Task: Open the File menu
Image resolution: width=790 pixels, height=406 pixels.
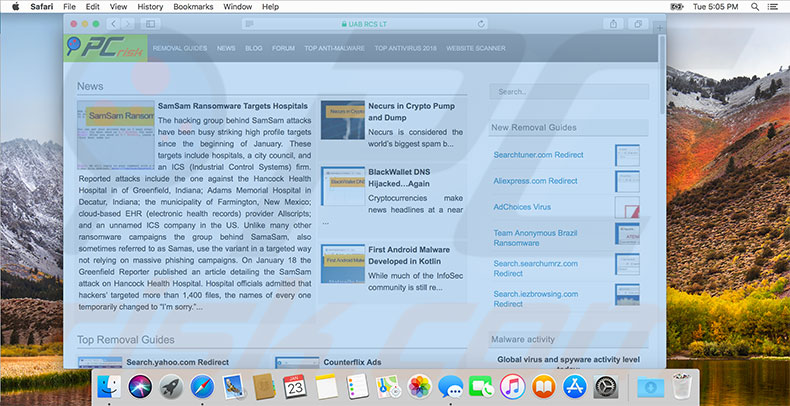Action: (70, 7)
